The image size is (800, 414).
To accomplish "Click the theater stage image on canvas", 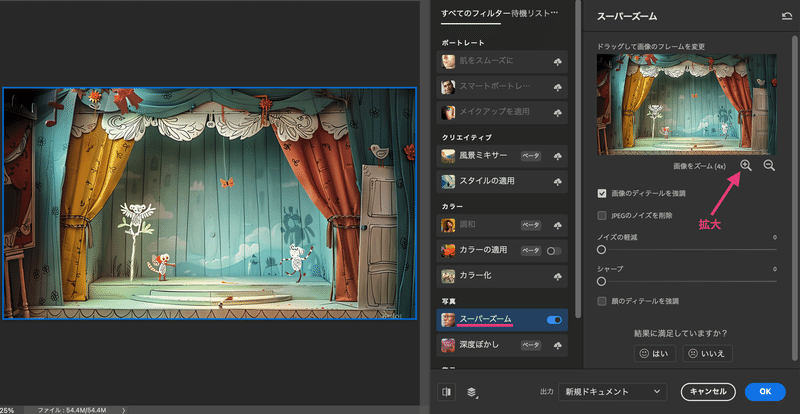I will point(209,203).
